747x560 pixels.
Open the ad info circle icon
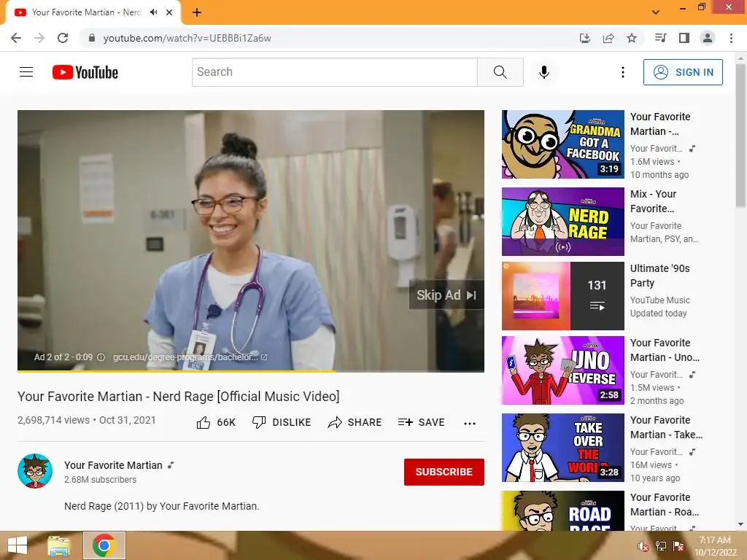click(101, 357)
